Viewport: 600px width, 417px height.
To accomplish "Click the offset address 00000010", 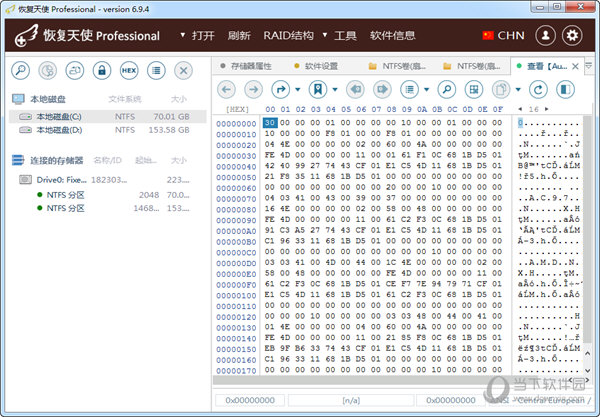I will click(x=236, y=135).
